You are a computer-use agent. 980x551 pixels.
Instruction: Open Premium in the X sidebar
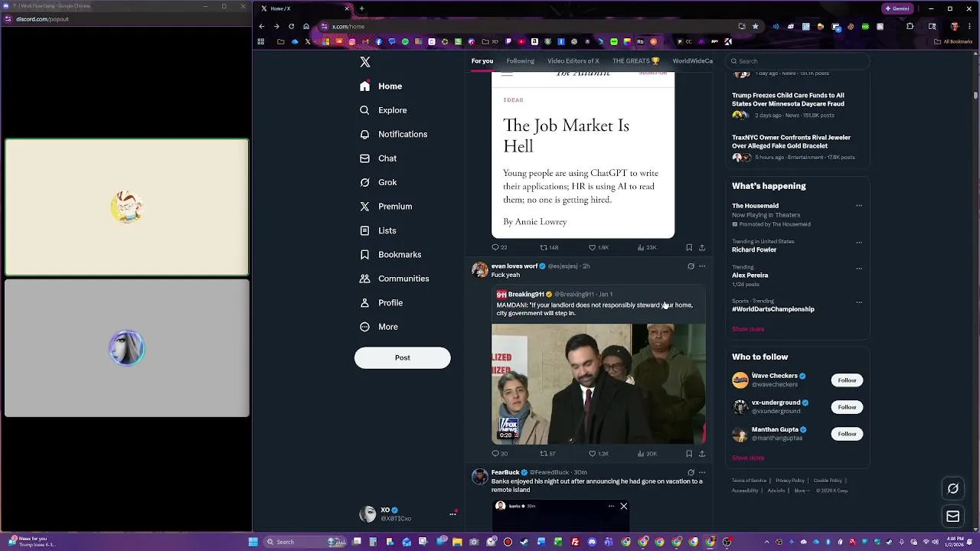[x=386, y=207]
